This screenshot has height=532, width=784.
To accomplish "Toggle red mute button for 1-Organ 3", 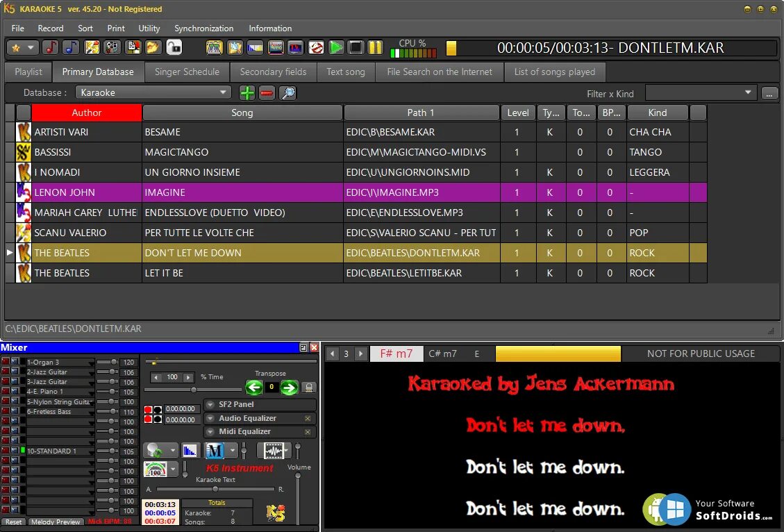I will tap(6, 362).
